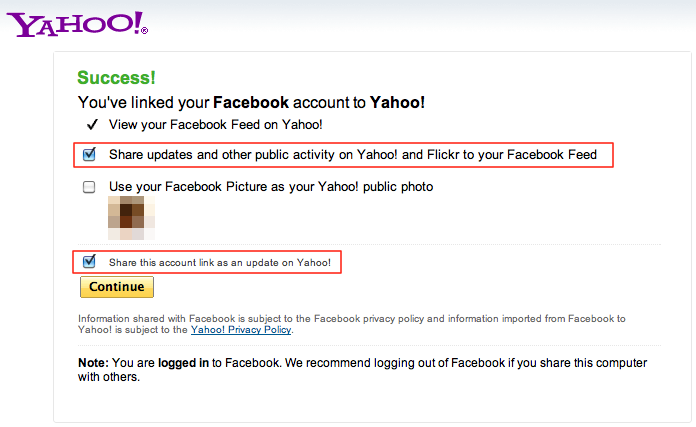Click the 'Information shared with Facebook' disclaimer text
The width and height of the screenshot is (696, 427).
coord(352,324)
